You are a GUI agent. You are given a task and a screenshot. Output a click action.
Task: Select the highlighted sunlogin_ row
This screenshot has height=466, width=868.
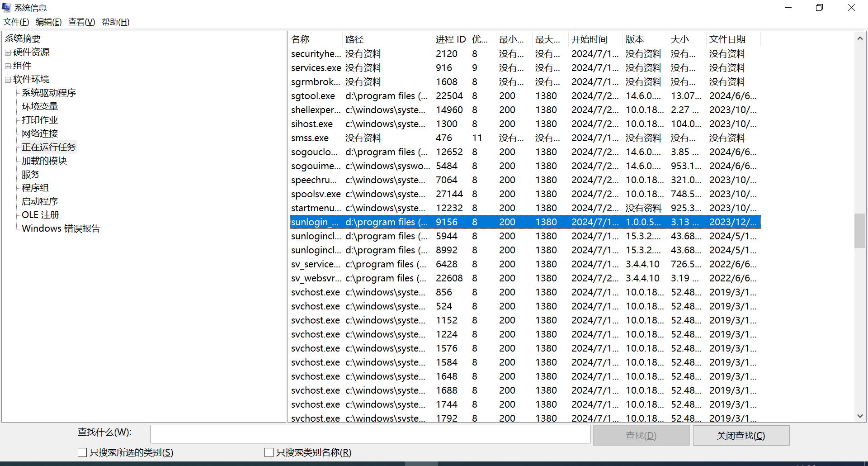525,222
